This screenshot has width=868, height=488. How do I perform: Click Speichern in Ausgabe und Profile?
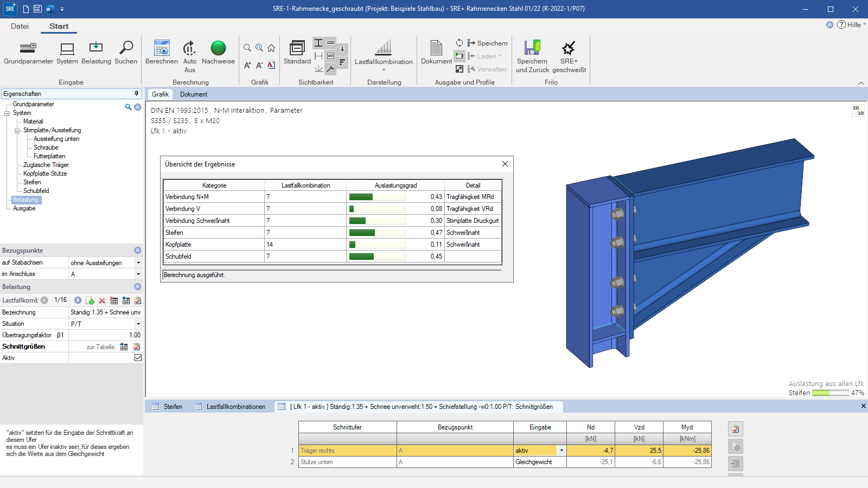pos(487,43)
